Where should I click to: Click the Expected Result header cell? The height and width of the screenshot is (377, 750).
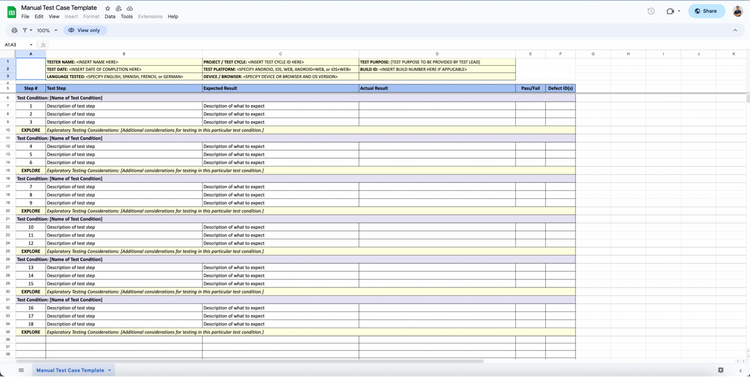point(280,88)
